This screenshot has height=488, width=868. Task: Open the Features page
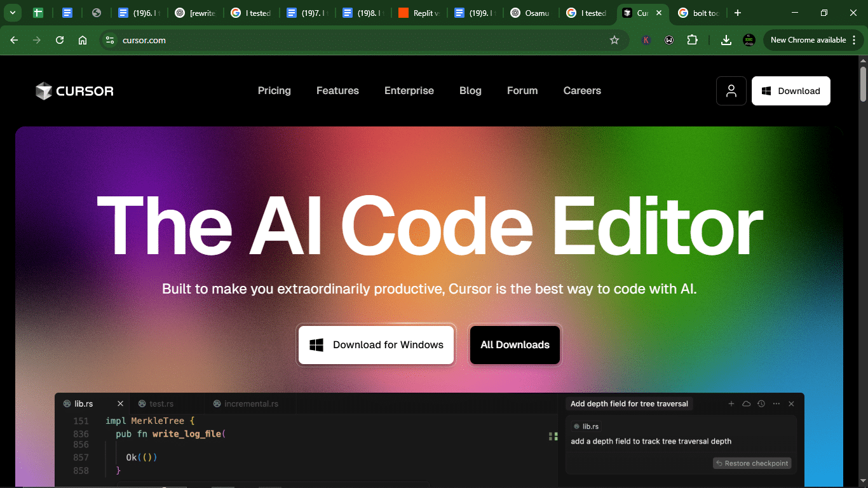(x=337, y=91)
